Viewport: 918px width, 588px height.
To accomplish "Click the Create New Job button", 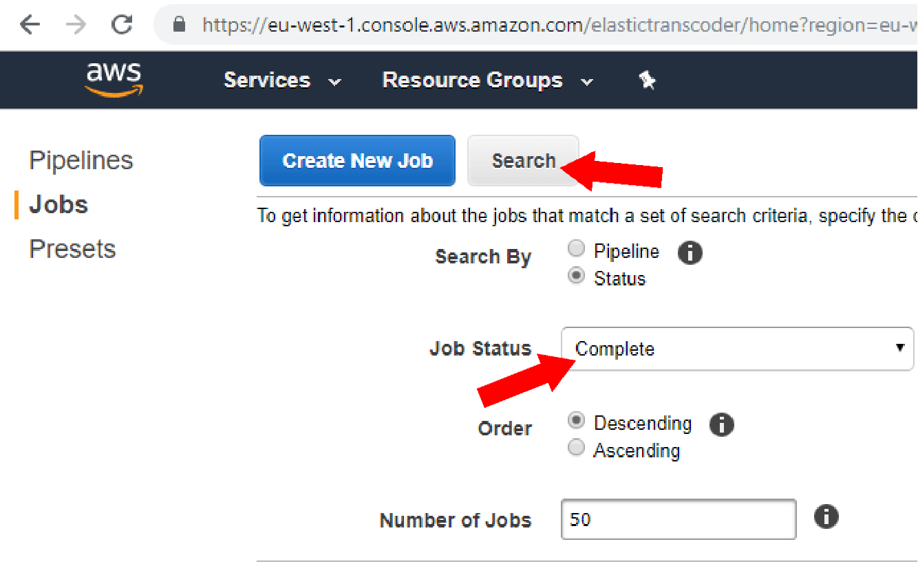I will point(357,160).
